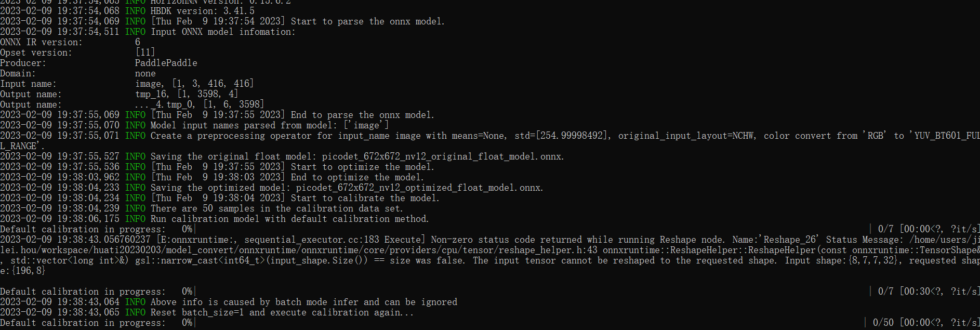Click the 0/50 progress counter
The height and width of the screenshot is (330, 980).
[x=883, y=323]
